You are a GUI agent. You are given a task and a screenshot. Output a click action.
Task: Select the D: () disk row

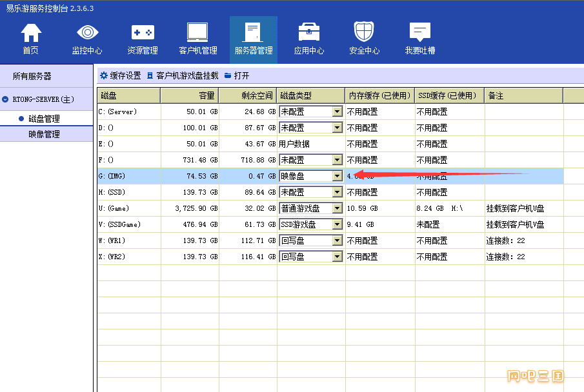(330, 128)
